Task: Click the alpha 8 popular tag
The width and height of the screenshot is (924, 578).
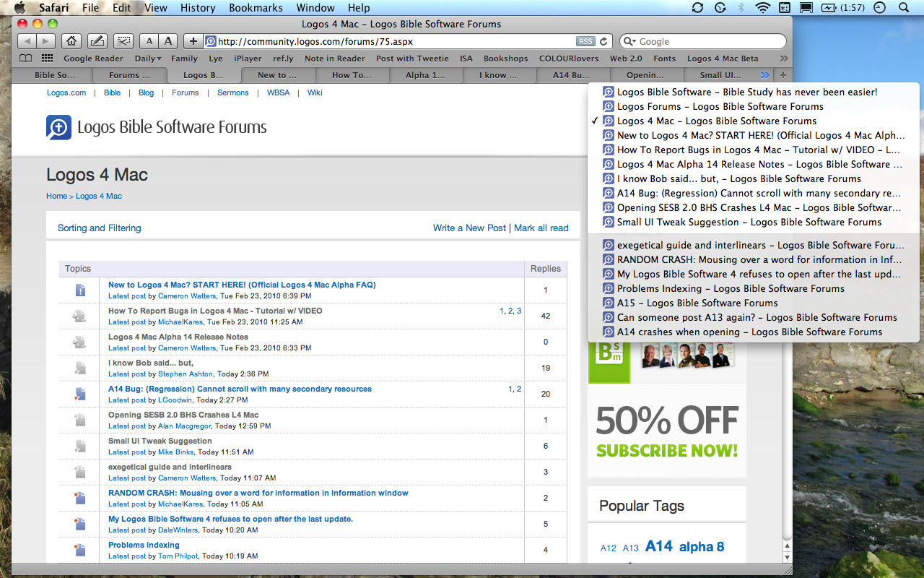Action: [702, 547]
